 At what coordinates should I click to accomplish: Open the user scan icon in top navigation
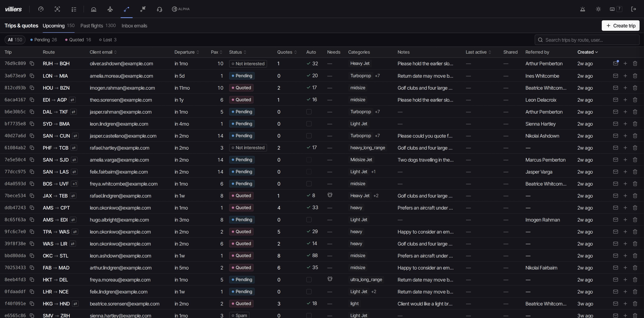click(57, 9)
